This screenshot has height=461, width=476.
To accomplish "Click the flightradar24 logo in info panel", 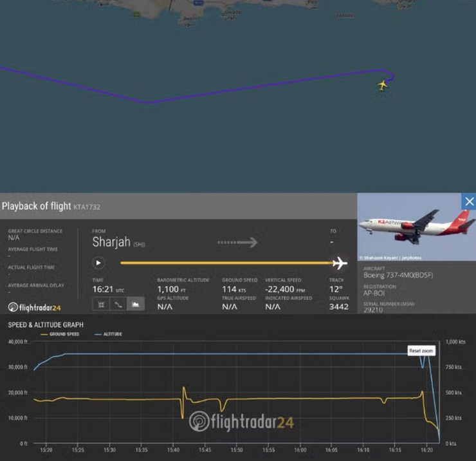I will tap(34, 308).
